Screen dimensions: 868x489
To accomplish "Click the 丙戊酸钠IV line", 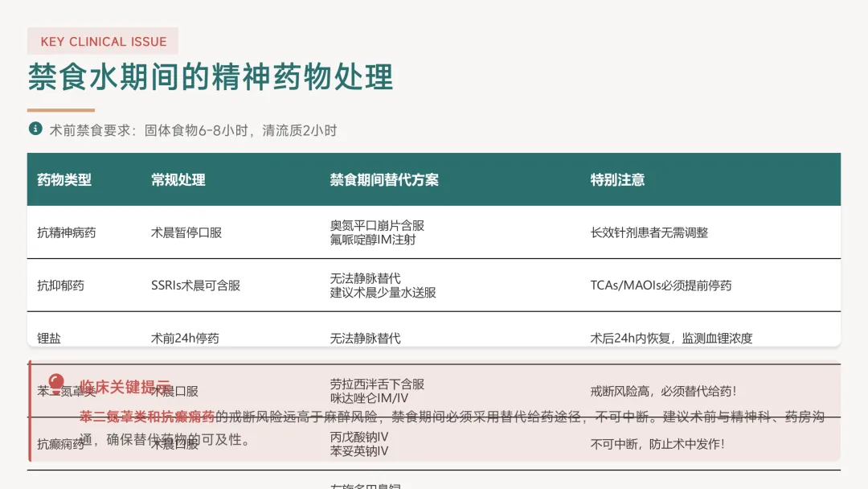I will (x=359, y=437).
